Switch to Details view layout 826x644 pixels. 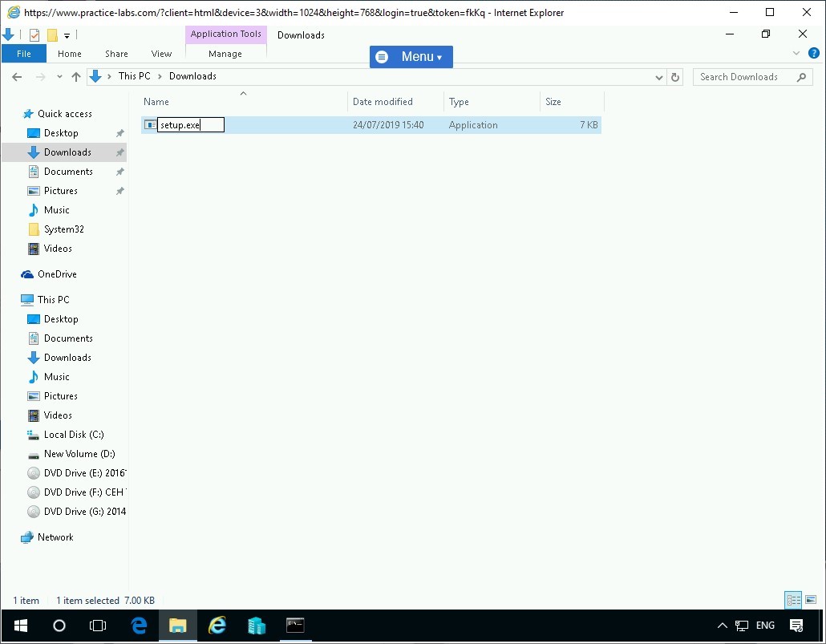click(793, 600)
